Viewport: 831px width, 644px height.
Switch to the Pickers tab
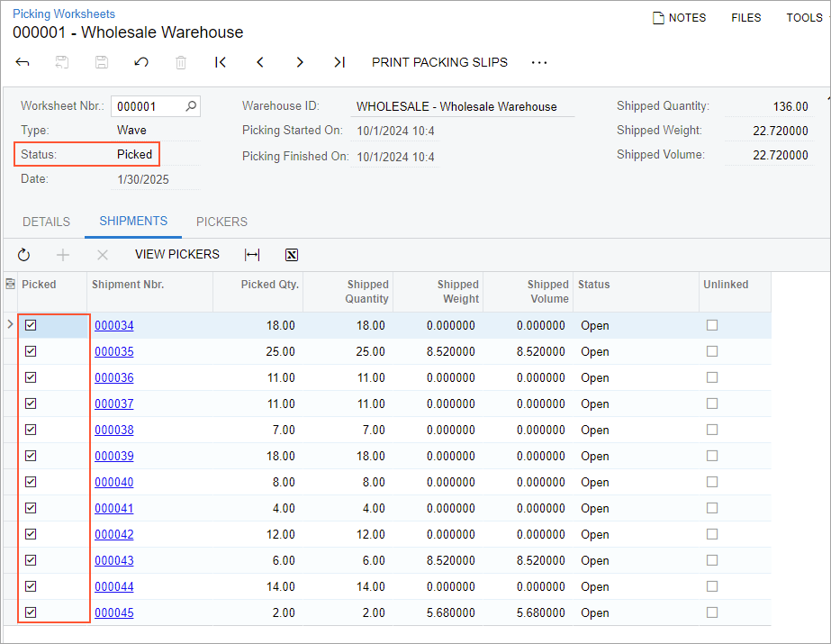(221, 222)
